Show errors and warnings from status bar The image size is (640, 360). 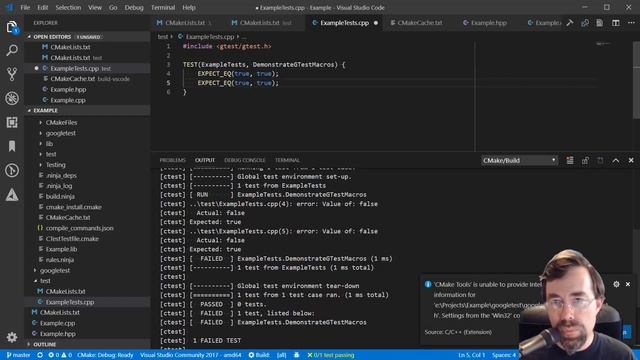coord(60,355)
